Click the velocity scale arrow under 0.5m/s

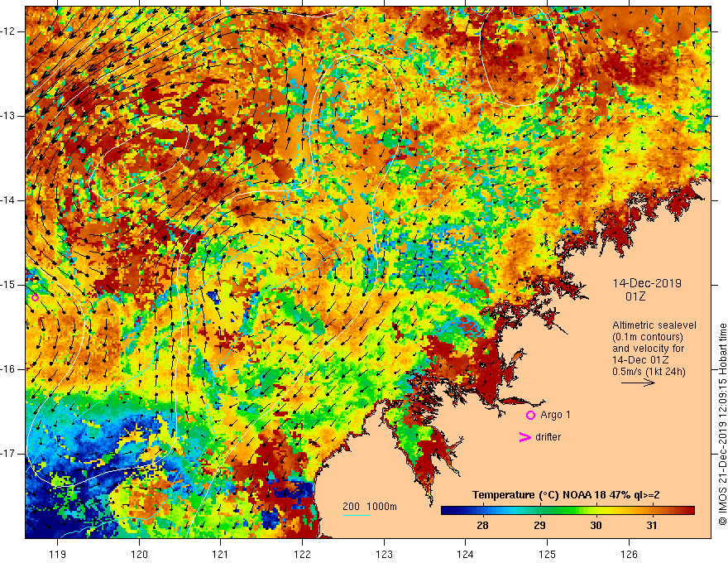tap(638, 383)
